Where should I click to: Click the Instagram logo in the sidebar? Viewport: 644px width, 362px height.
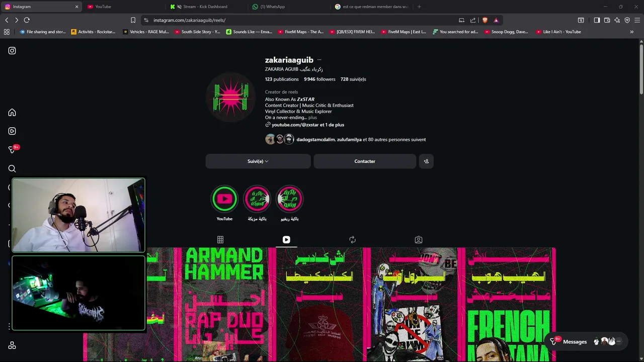pyautogui.click(x=12, y=51)
